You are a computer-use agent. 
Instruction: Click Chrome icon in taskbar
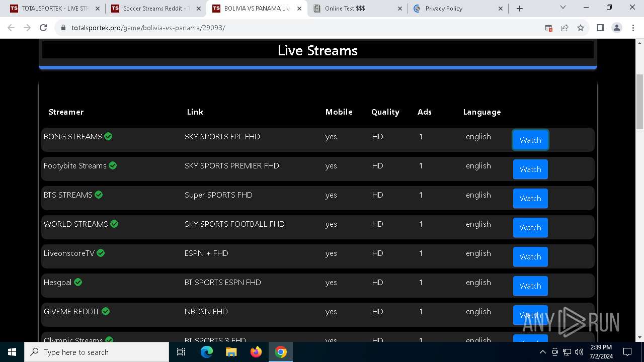(x=281, y=352)
